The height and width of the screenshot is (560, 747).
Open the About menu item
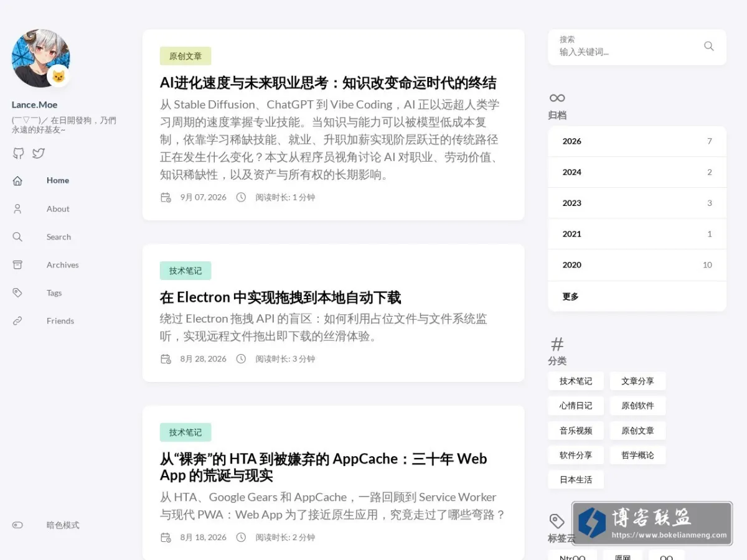[58, 209]
